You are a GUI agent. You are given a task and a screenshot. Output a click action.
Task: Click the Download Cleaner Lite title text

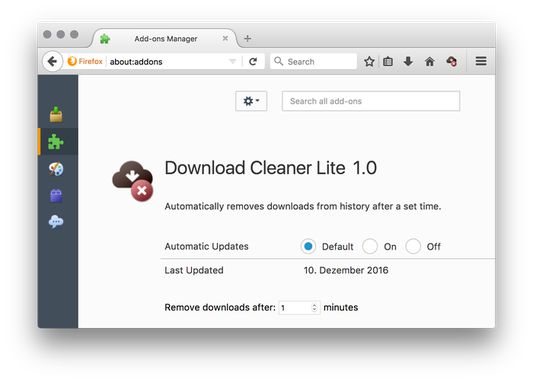(x=271, y=168)
